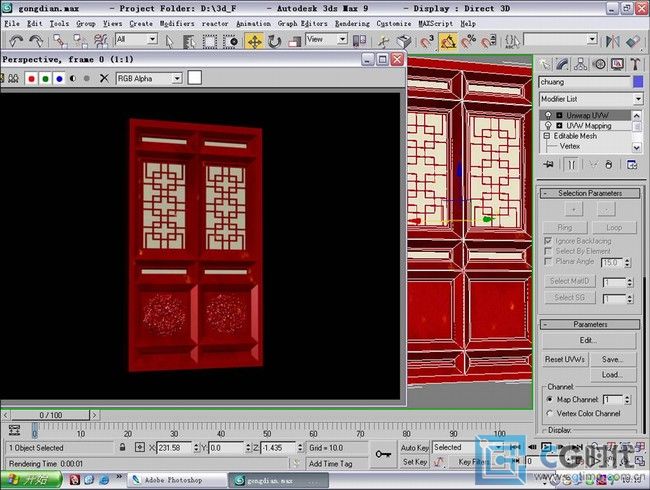650x490 pixels.
Task: Activate the Select and Rotate tool
Action: [x=274, y=41]
